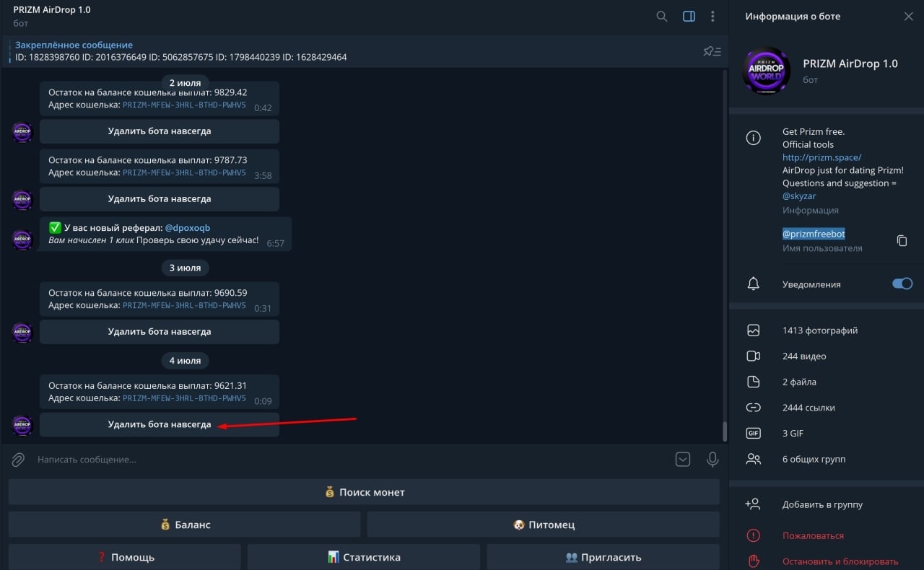Click the red hand block icon
Viewport: 924px width, 570px height.
pyautogui.click(x=754, y=561)
